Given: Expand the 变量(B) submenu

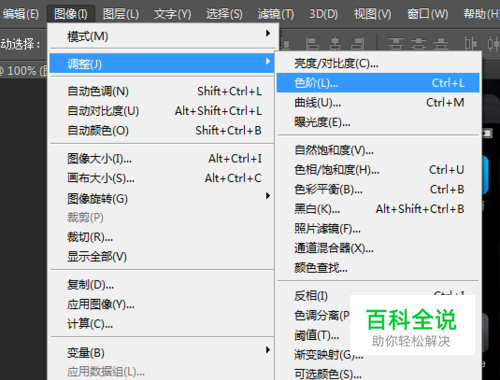Looking at the screenshot, I should 162,352.
